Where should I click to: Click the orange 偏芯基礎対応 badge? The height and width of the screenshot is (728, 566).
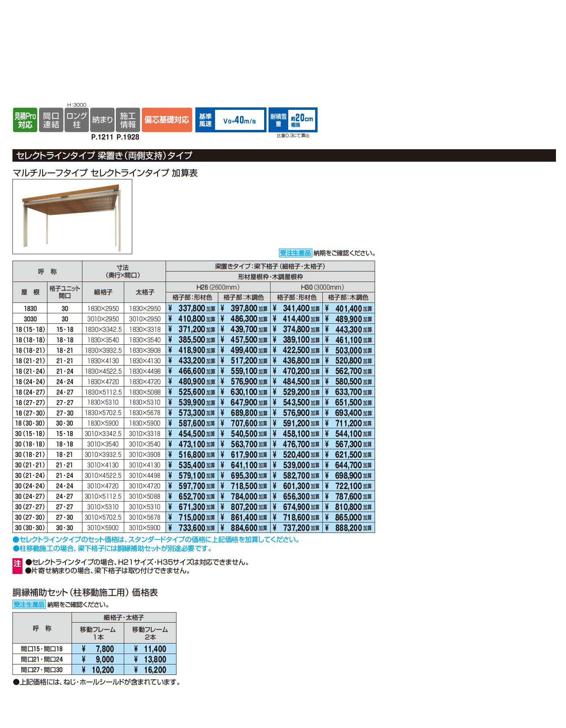166,120
